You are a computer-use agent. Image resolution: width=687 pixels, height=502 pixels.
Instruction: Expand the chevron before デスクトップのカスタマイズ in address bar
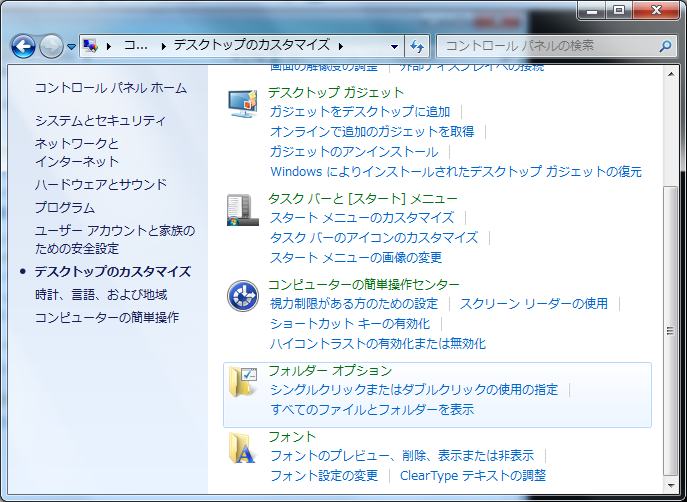[163, 46]
